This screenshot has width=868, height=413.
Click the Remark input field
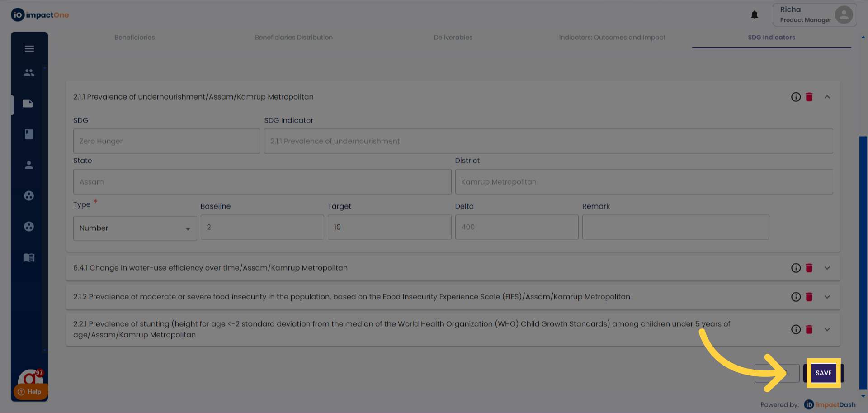(x=675, y=227)
